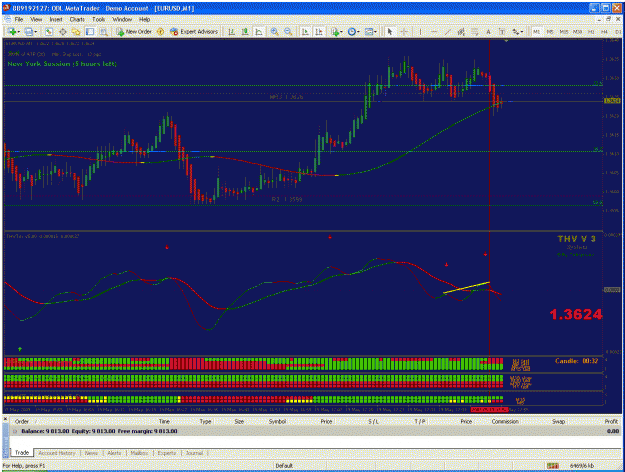Viewport: 625px width, 472px height.
Task: Open the Strategy Tester icon
Action: pos(104,31)
